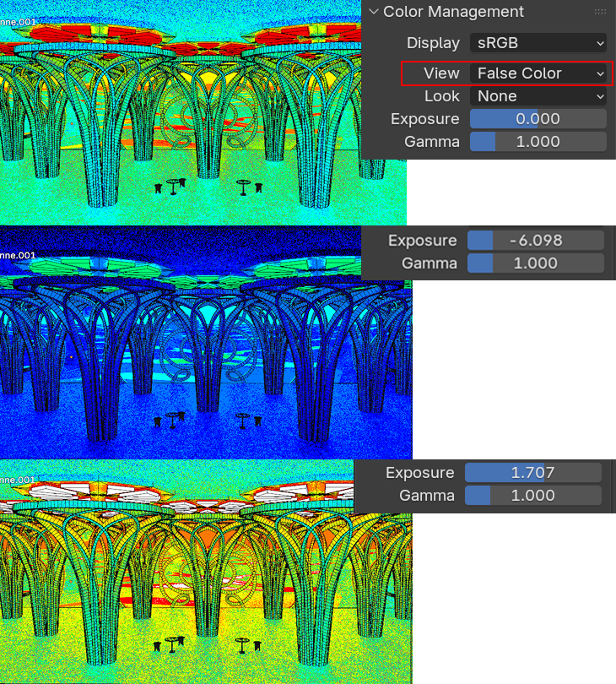Open the Display sRGB dropdown

(538, 42)
